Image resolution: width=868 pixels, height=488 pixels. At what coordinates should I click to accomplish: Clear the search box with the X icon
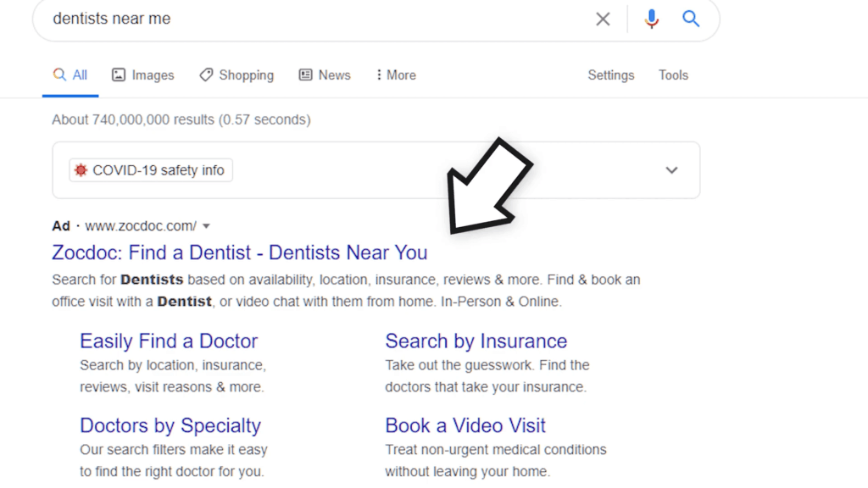point(603,19)
